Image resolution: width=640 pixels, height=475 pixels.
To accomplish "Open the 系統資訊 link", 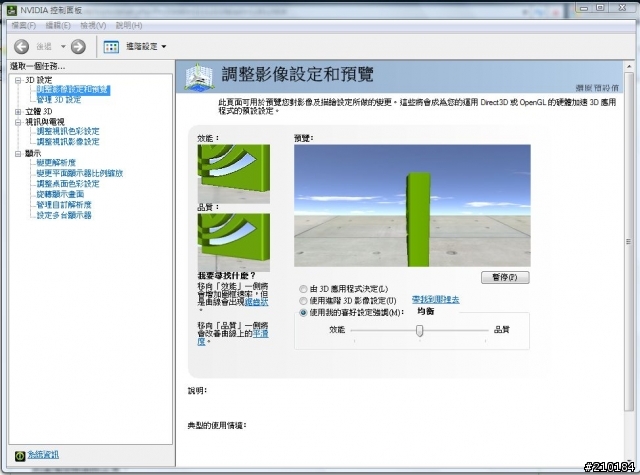I will coord(43,455).
